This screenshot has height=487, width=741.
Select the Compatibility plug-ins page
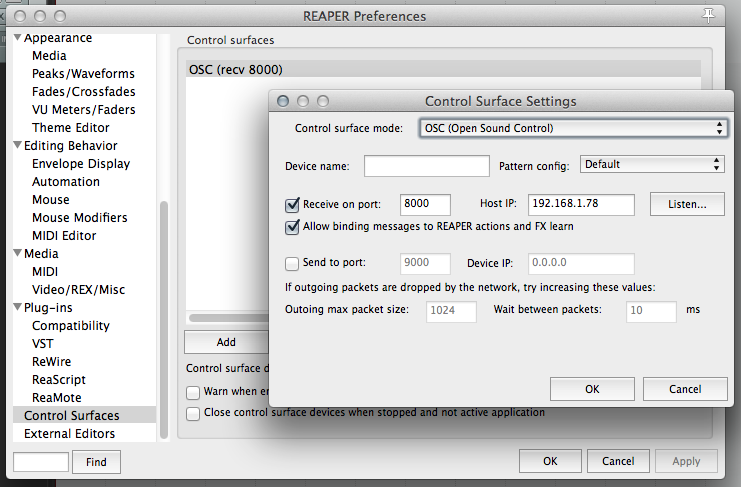pyautogui.click(x=70, y=325)
